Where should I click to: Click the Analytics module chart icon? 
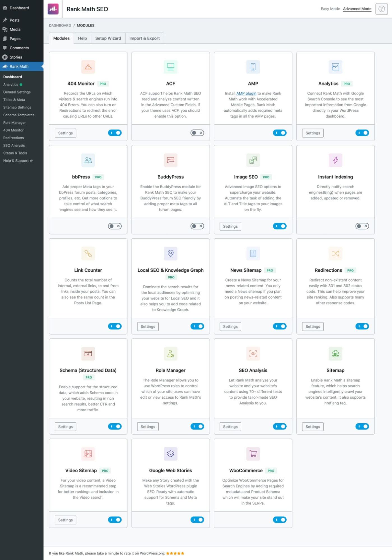pos(335,67)
